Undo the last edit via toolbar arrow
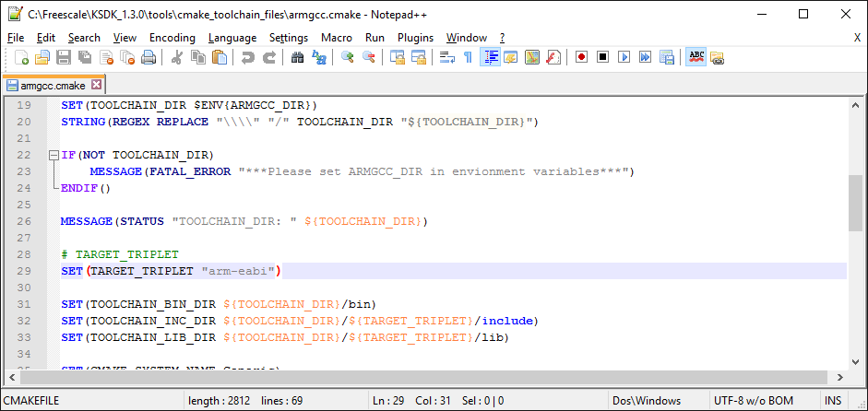 (247, 57)
